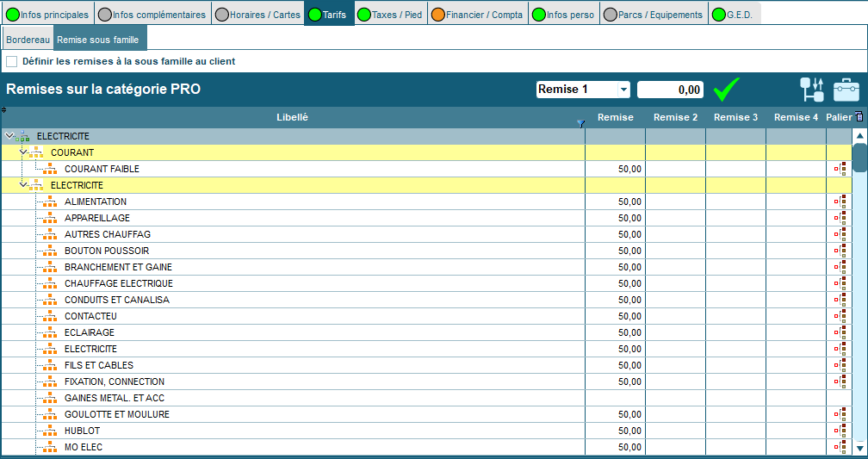Image resolution: width=868 pixels, height=459 pixels.
Task: Click the Remise 2 column header
Action: point(675,117)
